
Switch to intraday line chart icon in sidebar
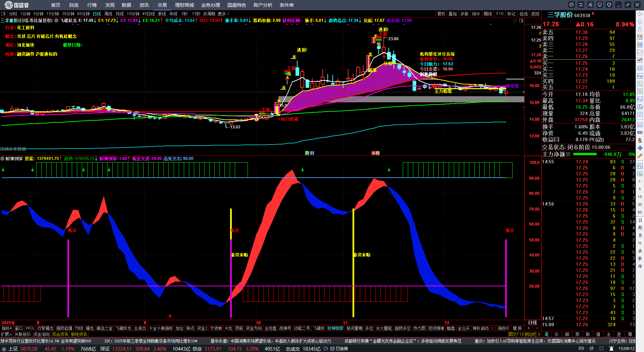[640, 53]
